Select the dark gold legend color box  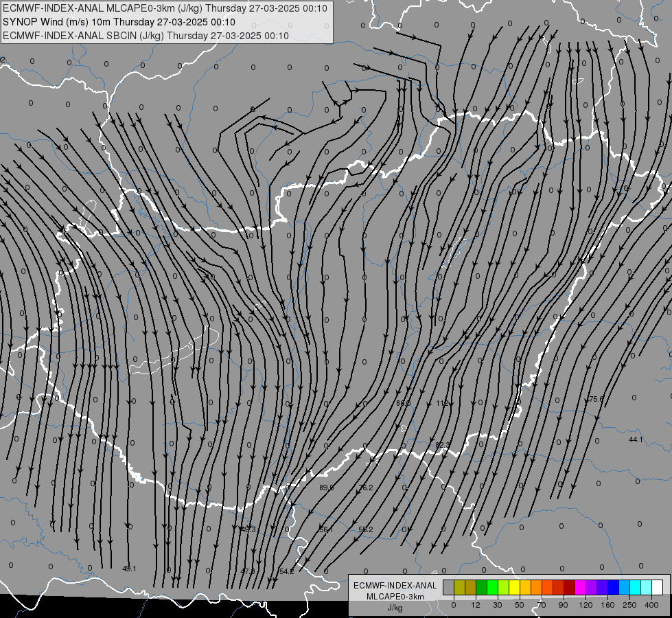[x=471, y=587]
